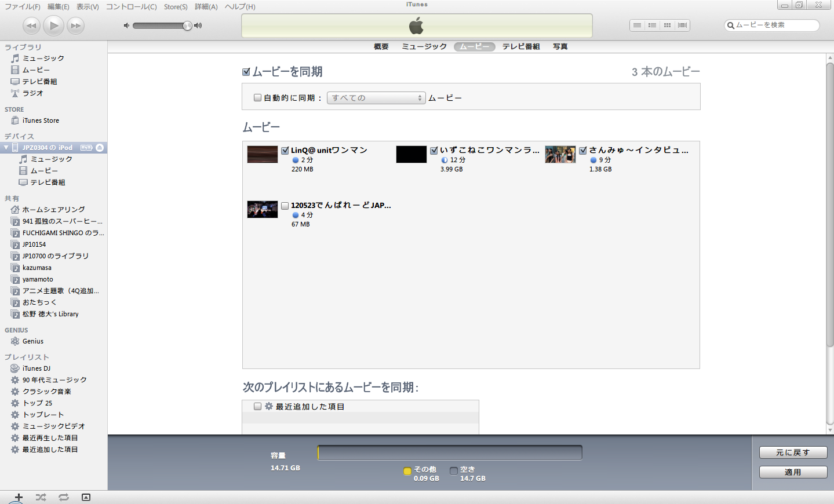Click the rewind (previous track) button
The image size is (834, 504).
click(x=31, y=25)
